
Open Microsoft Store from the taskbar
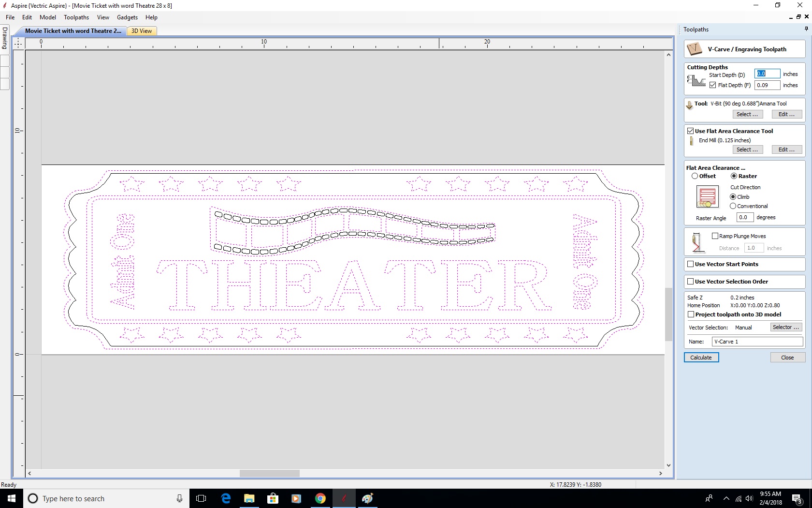(273, 498)
